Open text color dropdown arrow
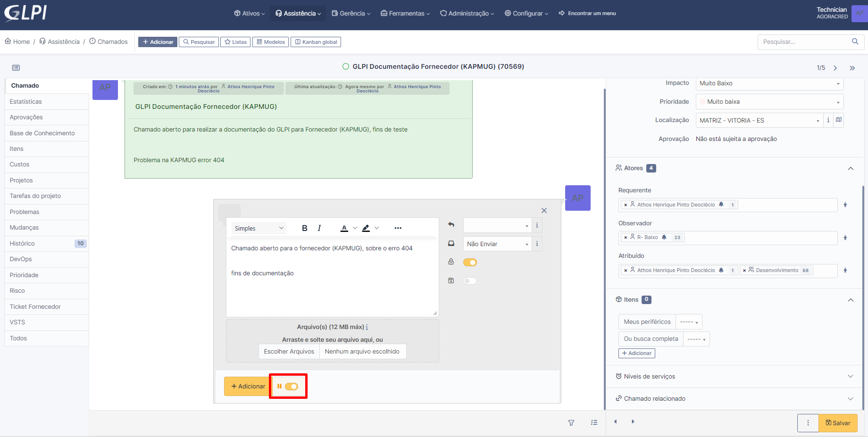 355,228
